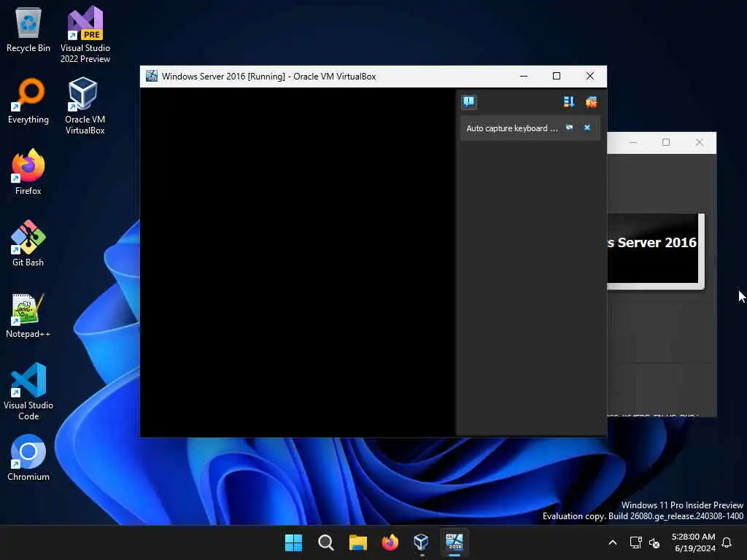Maximize the background VirtualBox Manager window

coord(666,142)
